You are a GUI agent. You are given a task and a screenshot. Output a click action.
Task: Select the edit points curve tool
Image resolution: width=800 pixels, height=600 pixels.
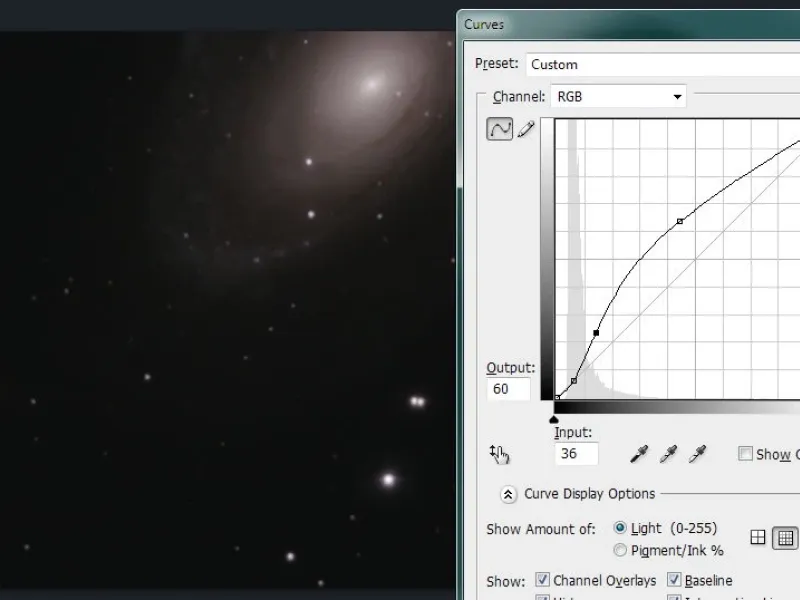point(500,129)
